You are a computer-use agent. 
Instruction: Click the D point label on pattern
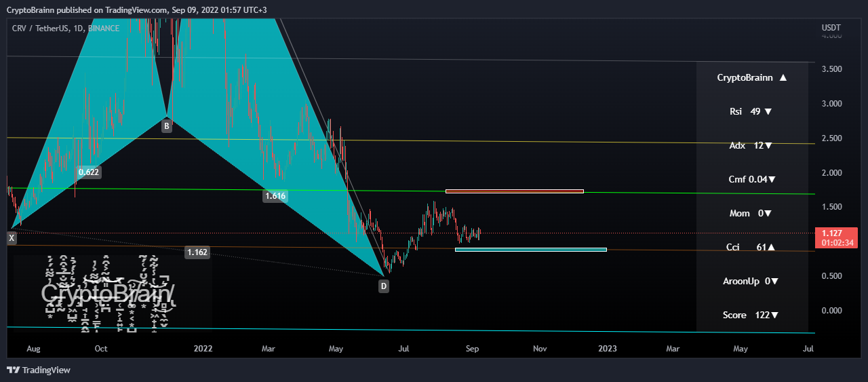[x=384, y=286]
